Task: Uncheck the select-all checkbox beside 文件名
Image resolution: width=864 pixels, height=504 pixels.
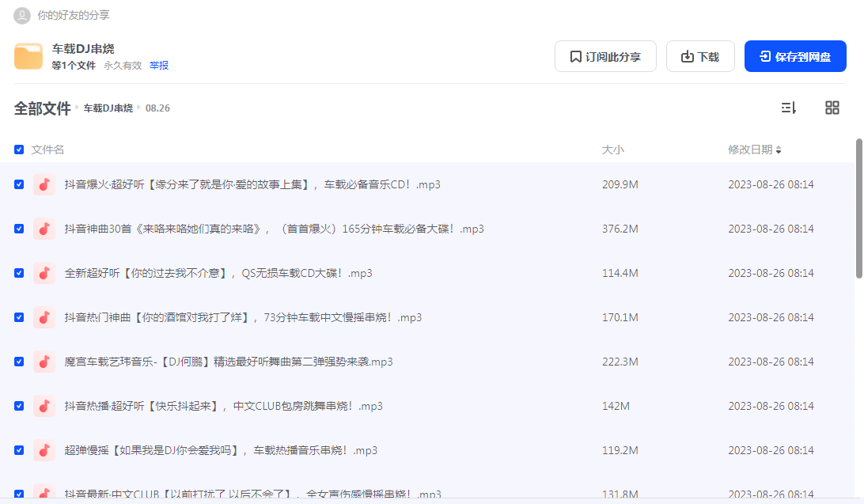Action: [x=18, y=149]
